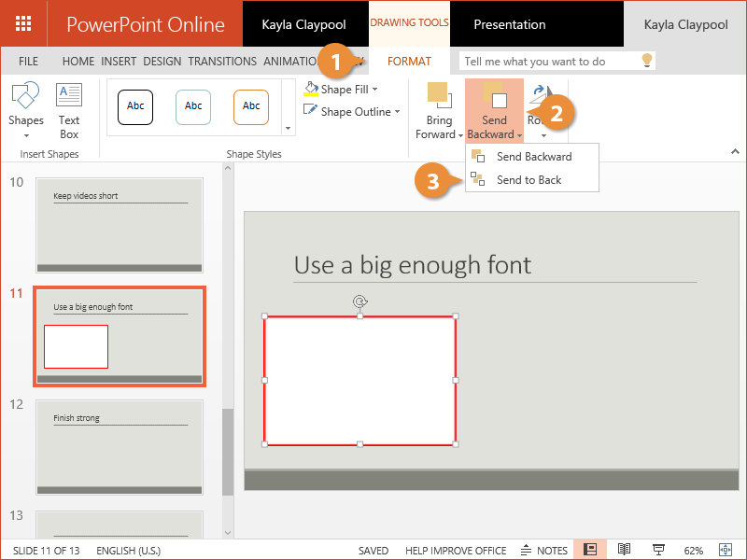Open the FILE tab
Viewport: 747px width, 560px height.
pyautogui.click(x=28, y=62)
